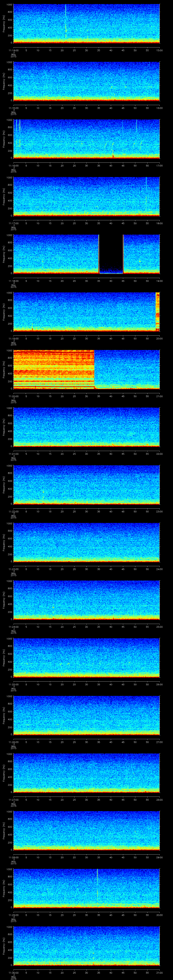Click the 1000 Hz tick label of 11:14 spectrogram
This screenshot has height=980, width=173.
pos(9,5)
